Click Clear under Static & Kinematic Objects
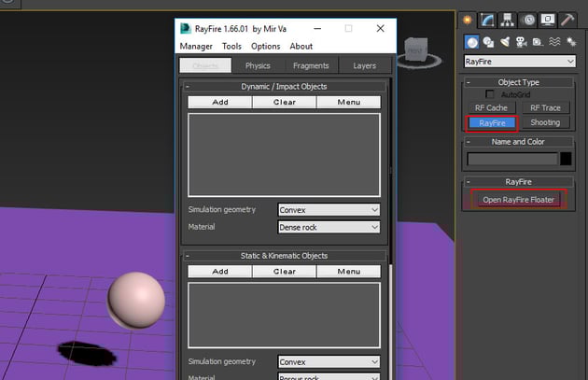The image size is (588, 380). coord(285,271)
